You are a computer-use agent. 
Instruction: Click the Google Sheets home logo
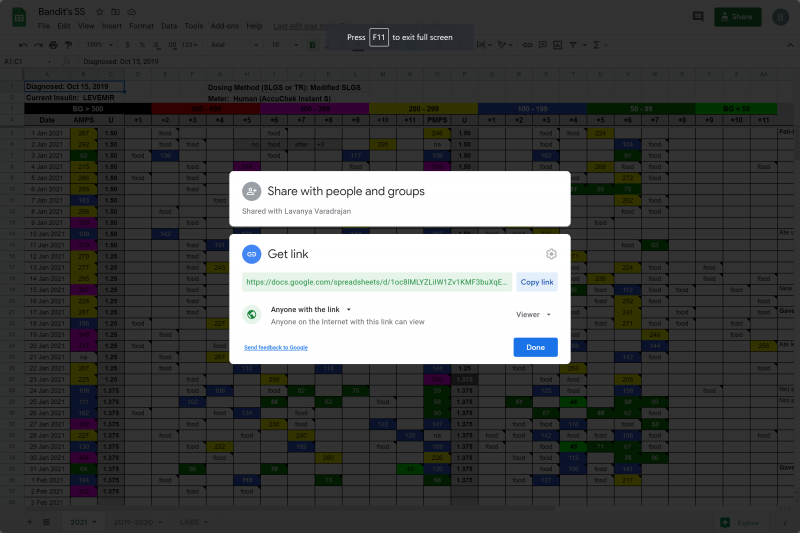tap(17, 16)
